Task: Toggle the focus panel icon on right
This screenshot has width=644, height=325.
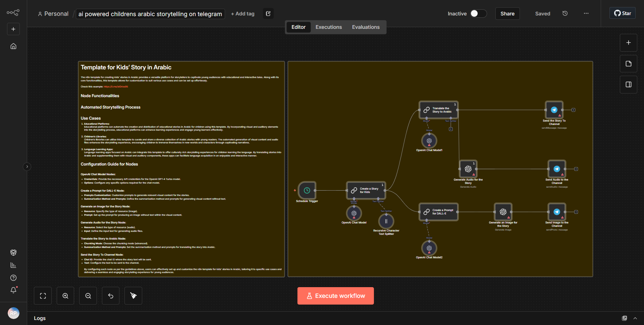Action: [629, 84]
